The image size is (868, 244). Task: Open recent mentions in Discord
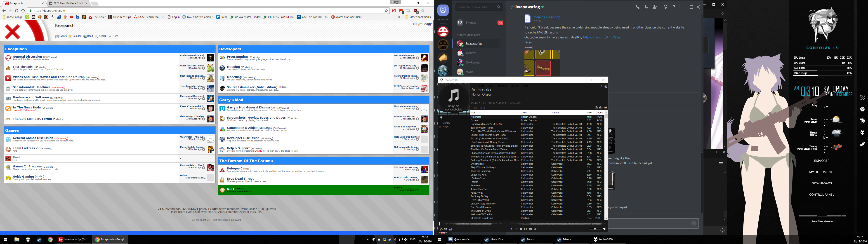(x=665, y=7)
